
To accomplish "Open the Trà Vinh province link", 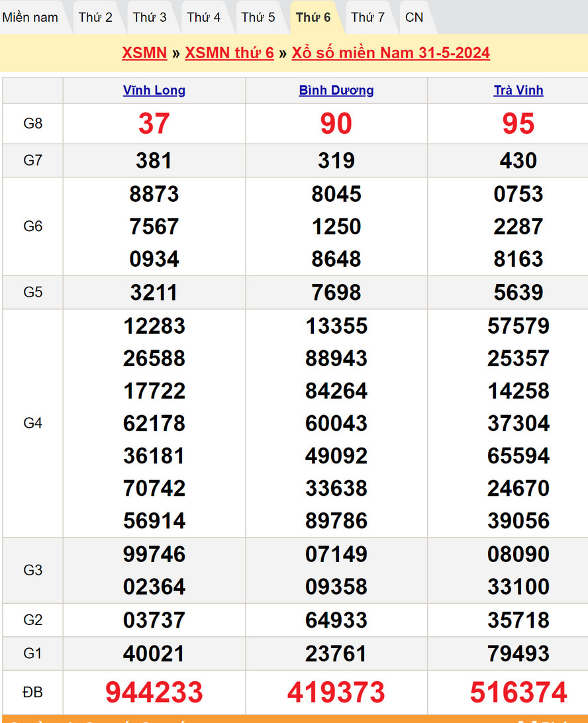I will (518, 91).
